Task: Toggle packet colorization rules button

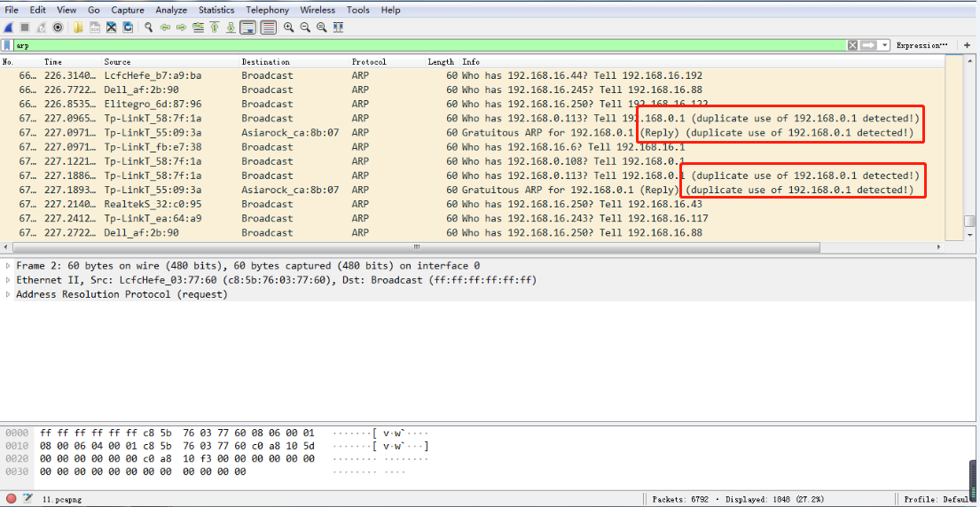Action: pos(269,27)
